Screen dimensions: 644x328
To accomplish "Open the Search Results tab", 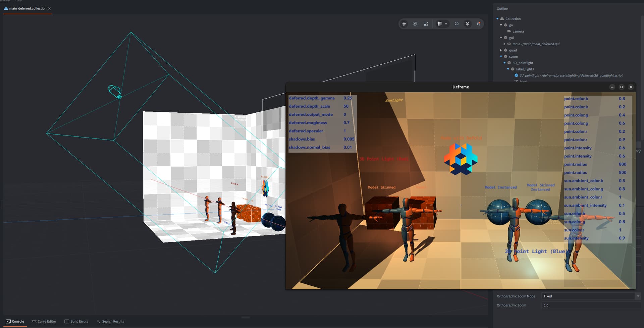I will (110, 321).
